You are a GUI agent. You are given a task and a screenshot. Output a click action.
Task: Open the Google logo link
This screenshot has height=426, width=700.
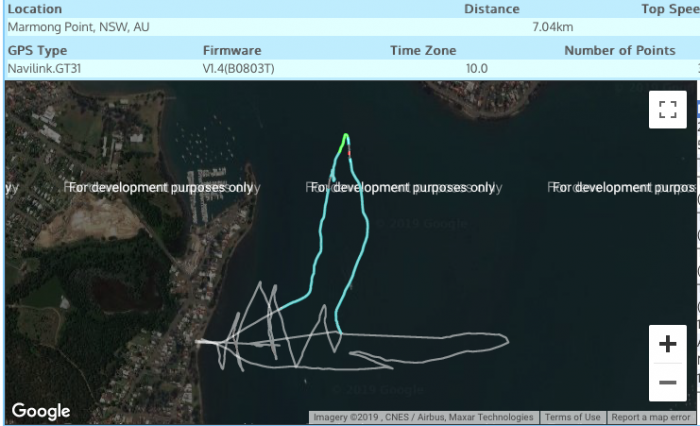41,411
